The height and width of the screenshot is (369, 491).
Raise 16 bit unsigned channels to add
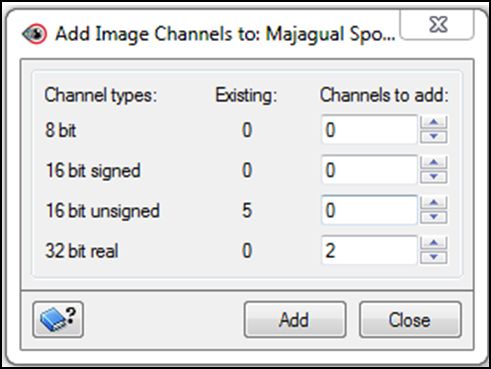pyautogui.click(x=433, y=203)
